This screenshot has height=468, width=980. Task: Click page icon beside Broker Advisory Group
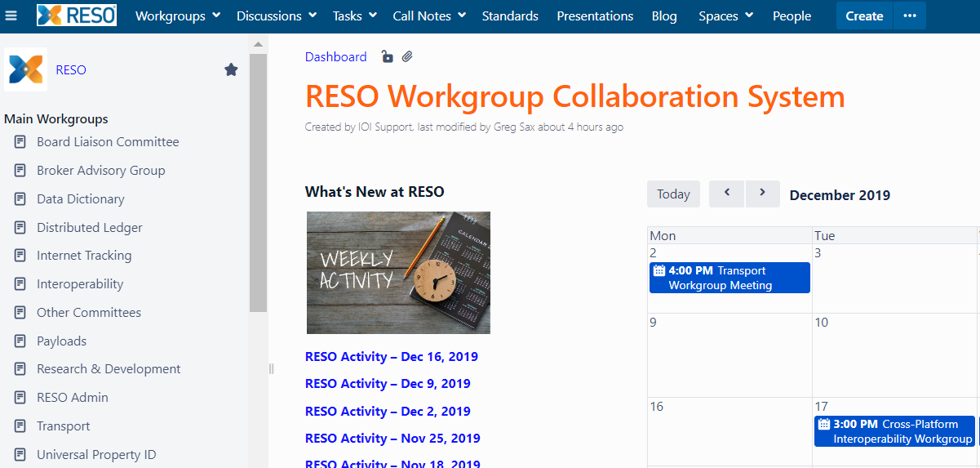pyautogui.click(x=20, y=171)
